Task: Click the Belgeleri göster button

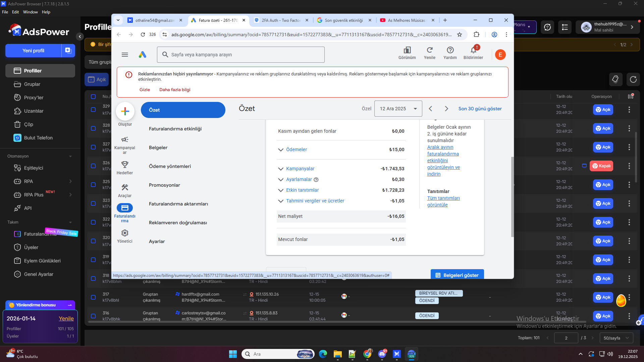Action: (x=457, y=275)
